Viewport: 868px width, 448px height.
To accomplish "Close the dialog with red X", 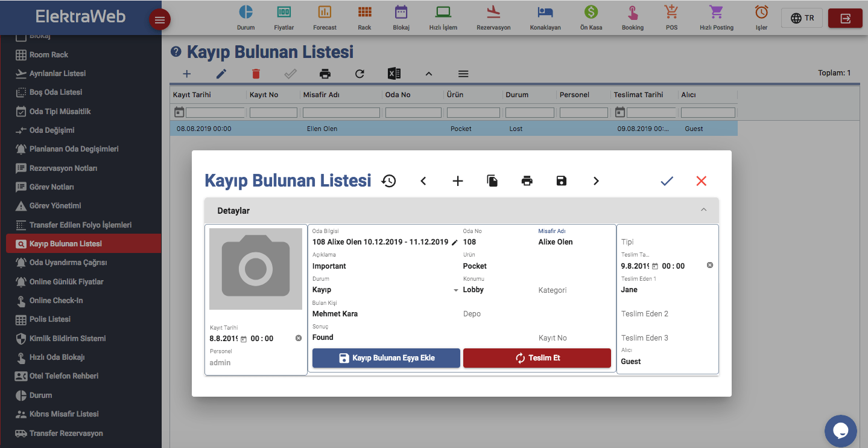I will (x=701, y=181).
